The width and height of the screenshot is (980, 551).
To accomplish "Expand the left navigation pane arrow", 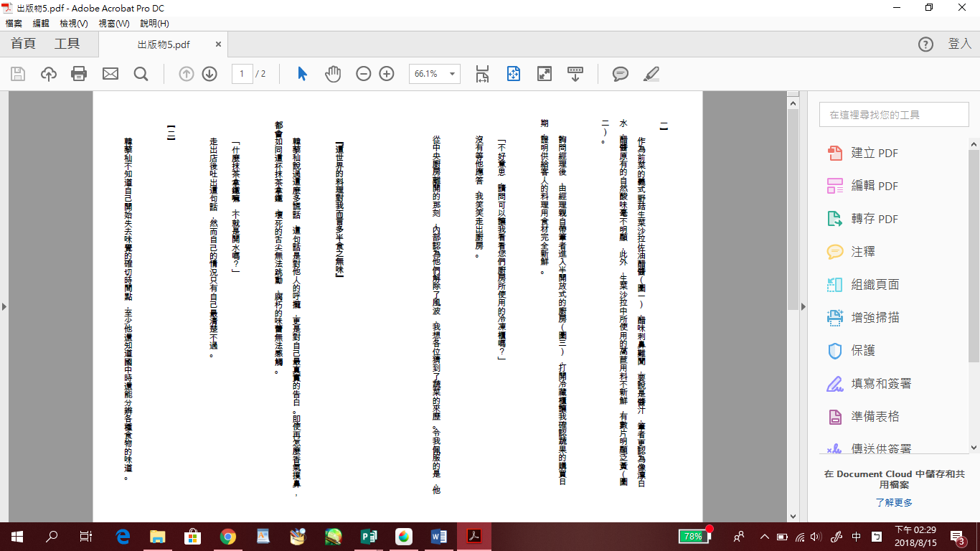I will pyautogui.click(x=4, y=306).
